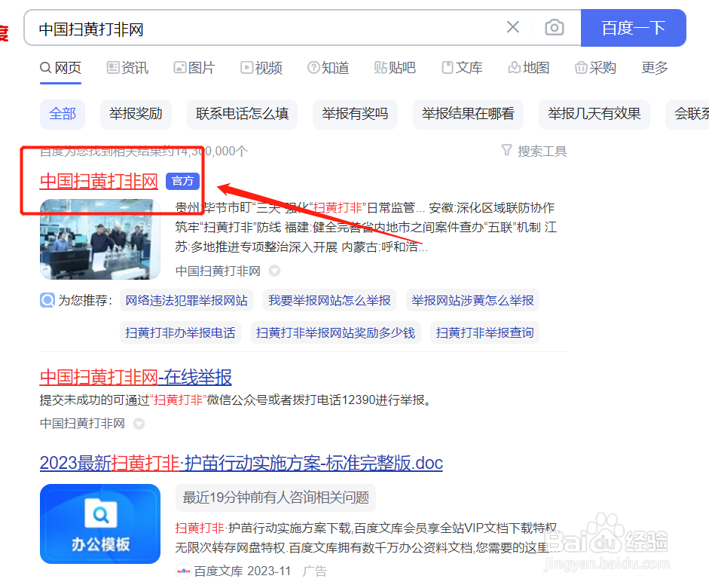The image size is (709, 588).
Task: Open the 2023最新扫黄打非·护苗行动实施方案 doc link
Action: 241,463
